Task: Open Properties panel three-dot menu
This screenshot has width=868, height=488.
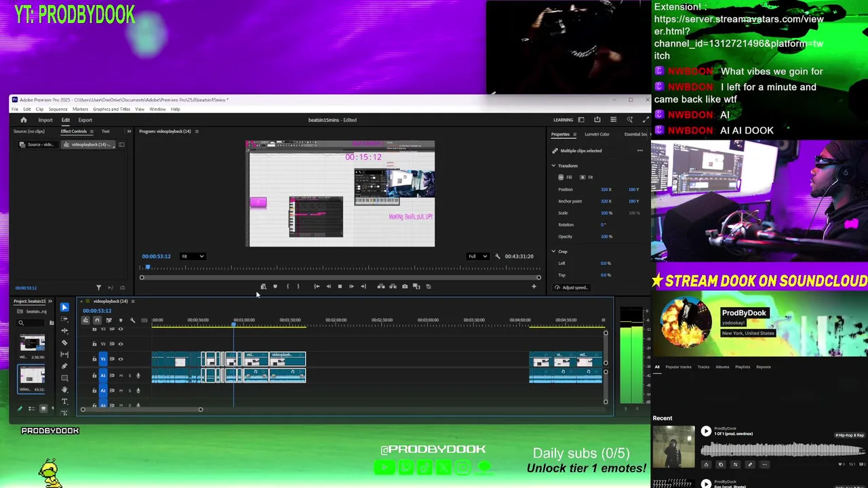Action: [x=639, y=150]
